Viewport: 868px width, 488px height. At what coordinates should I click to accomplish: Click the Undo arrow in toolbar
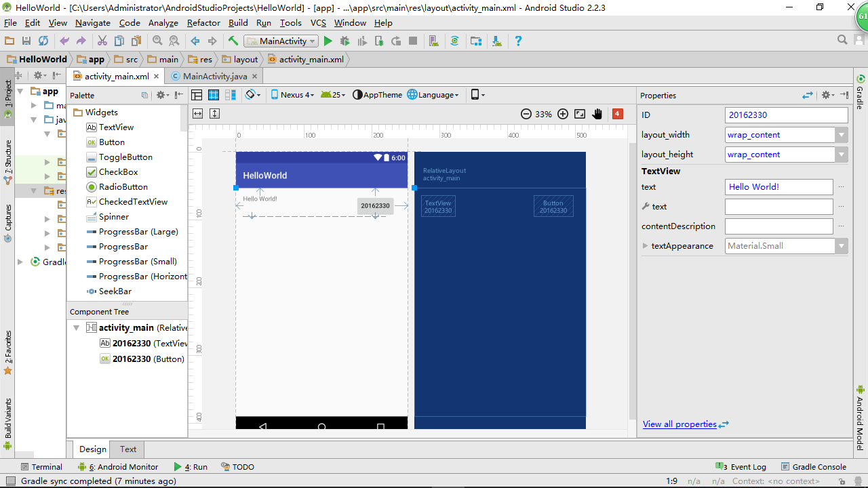pos(64,41)
